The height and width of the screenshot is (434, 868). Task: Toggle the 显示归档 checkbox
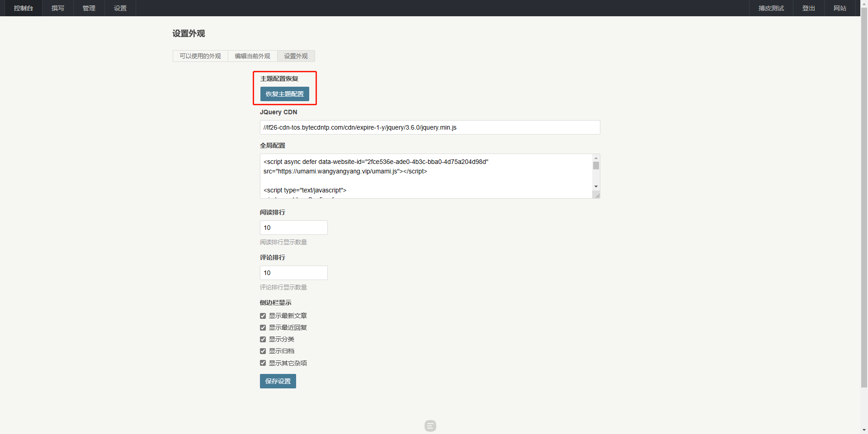coord(263,351)
